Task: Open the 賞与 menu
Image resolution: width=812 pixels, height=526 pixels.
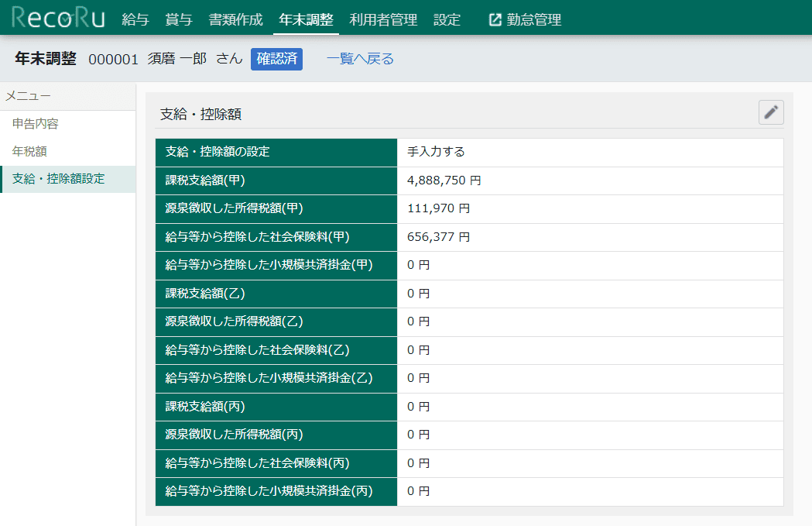Action: pyautogui.click(x=179, y=19)
